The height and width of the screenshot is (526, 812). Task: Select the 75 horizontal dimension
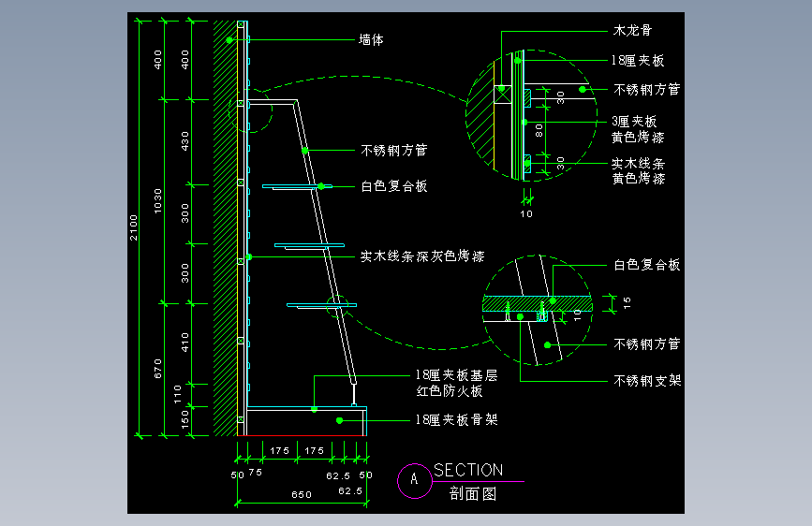point(256,472)
